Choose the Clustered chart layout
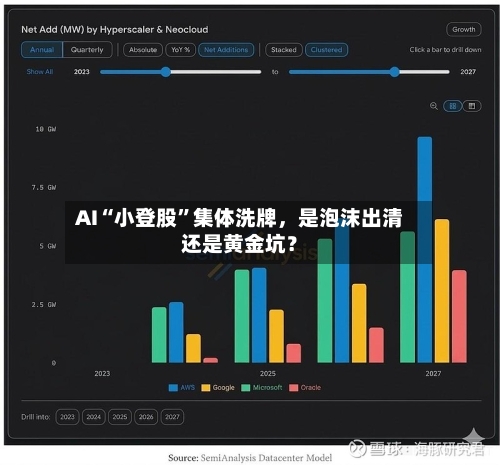Viewport: 500px width, 465px height. [326, 50]
